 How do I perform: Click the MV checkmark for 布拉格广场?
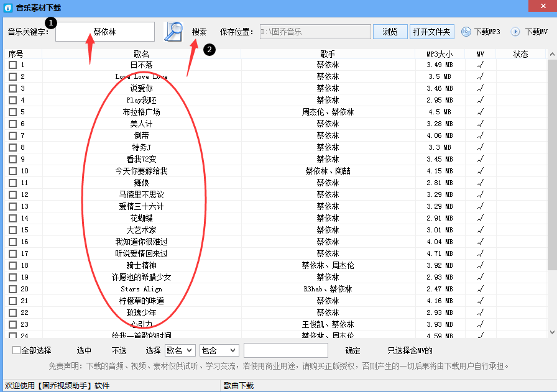(x=479, y=112)
